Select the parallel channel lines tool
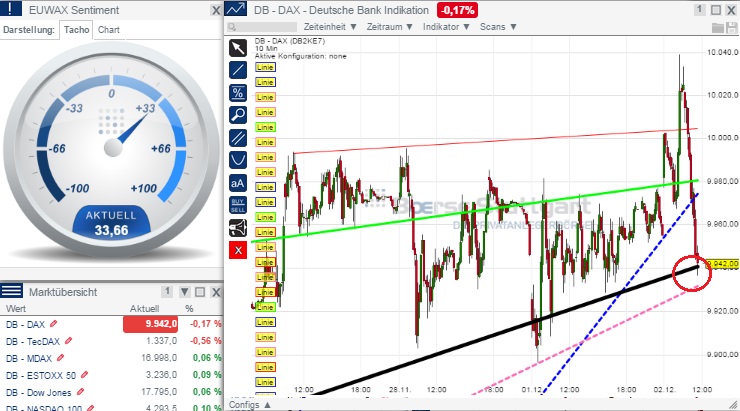This screenshot has width=740, height=411. pyautogui.click(x=238, y=138)
